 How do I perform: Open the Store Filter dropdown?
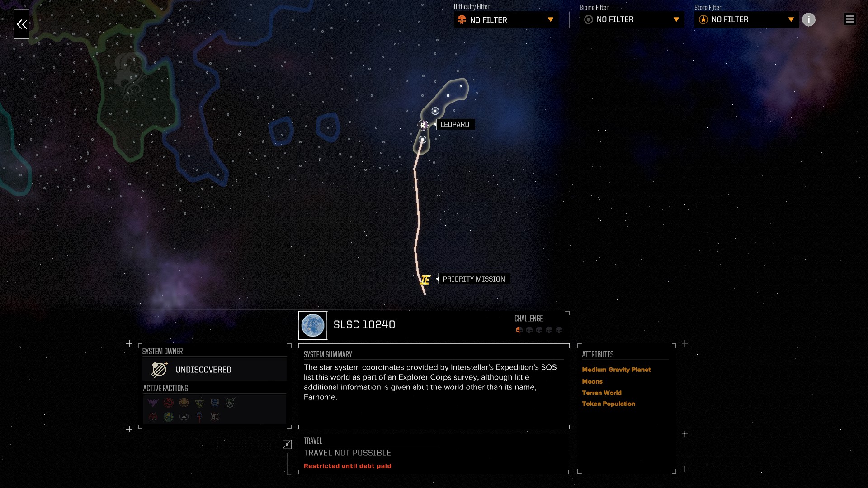click(747, 19)
